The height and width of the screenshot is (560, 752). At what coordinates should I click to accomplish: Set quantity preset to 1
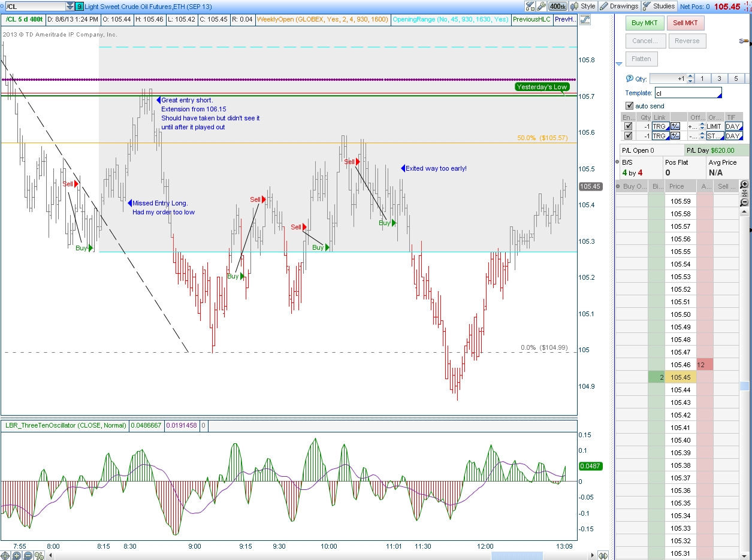703,78
